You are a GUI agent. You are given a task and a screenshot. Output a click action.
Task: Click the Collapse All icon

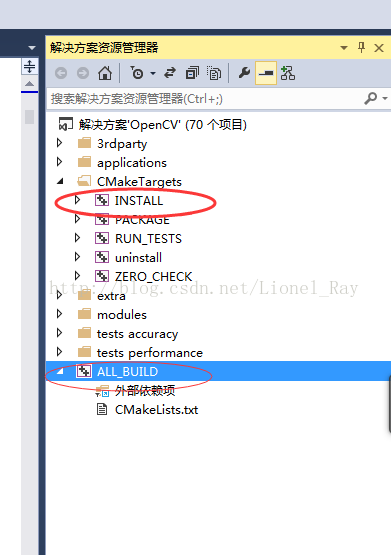coord(192,73)
